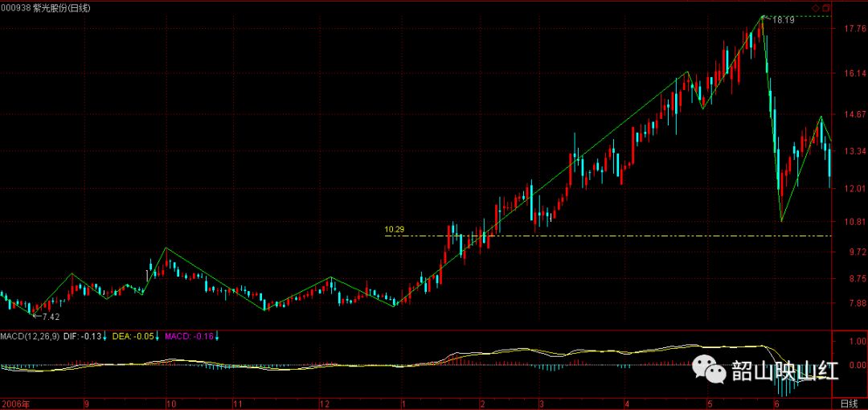Click the 3 month marker on time axis

[542, 404]
